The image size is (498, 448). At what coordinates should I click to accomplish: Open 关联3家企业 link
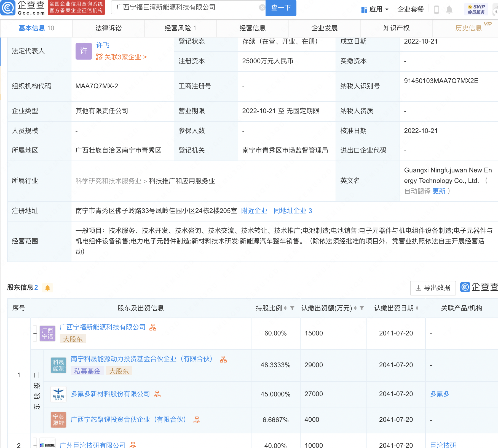point(125,57)
